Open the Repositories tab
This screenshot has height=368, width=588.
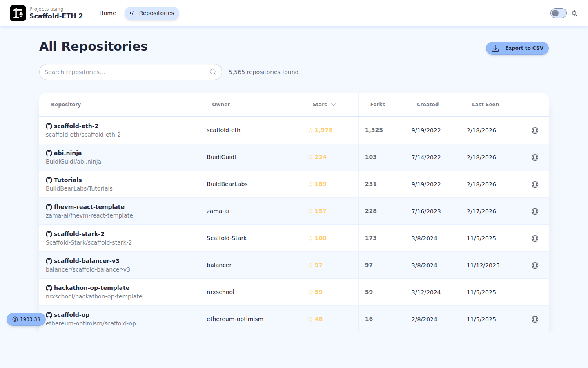(152, 13)
